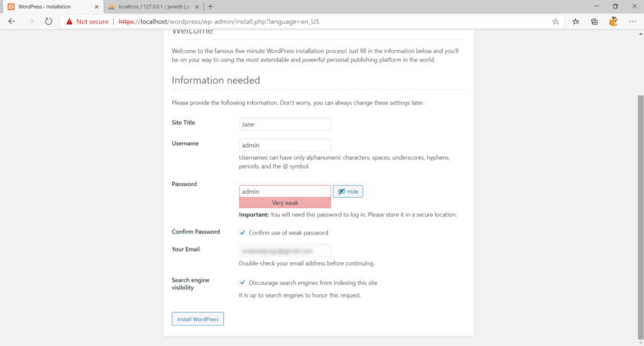Minimize the browser window

[596, 6]
